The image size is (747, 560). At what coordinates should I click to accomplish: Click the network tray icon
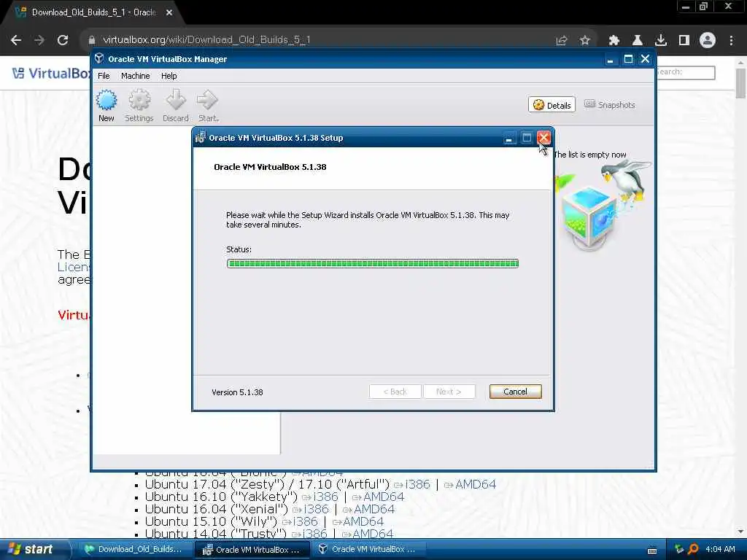tap(679, 549)
